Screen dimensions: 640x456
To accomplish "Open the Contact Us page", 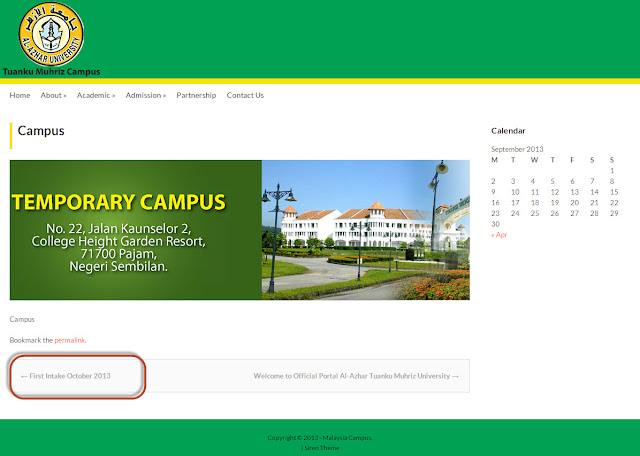I will [245, 95].
